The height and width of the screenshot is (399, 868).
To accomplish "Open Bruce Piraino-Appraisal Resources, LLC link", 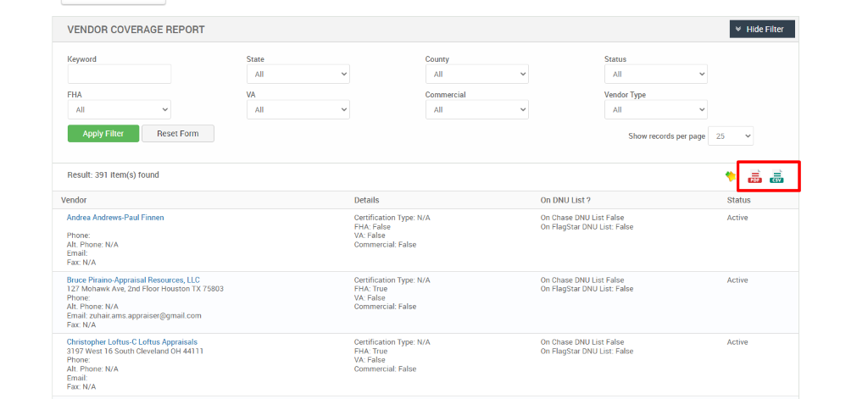I will click(133, 280).
